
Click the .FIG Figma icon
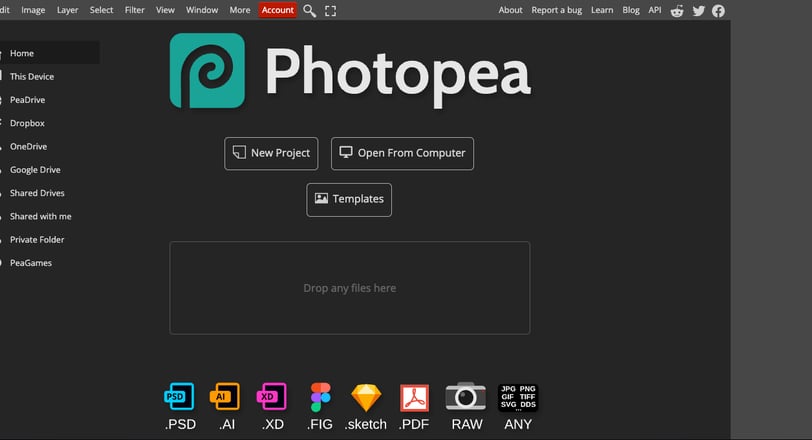320,397
